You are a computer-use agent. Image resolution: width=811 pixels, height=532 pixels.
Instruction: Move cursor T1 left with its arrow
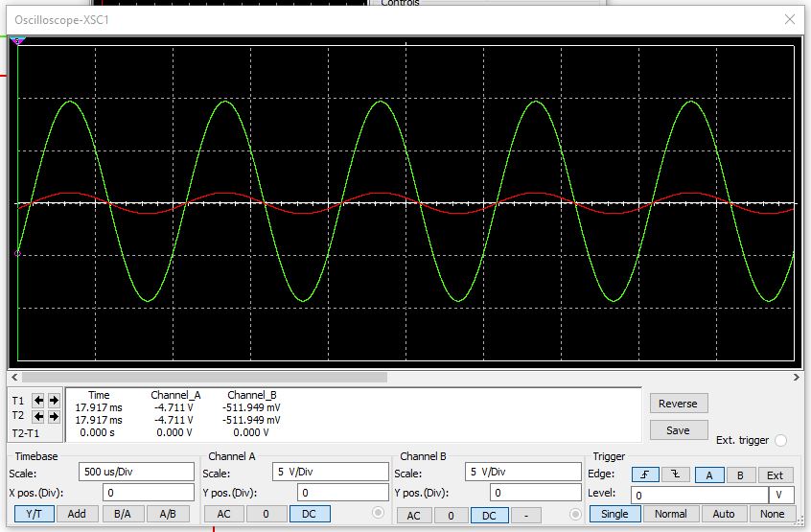click(38, 400)
